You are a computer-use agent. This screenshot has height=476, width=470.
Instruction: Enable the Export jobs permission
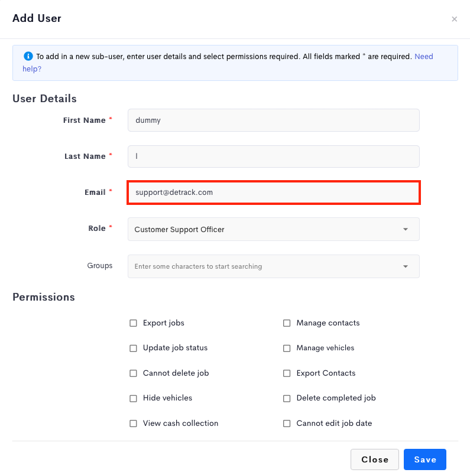coord(134,323)
